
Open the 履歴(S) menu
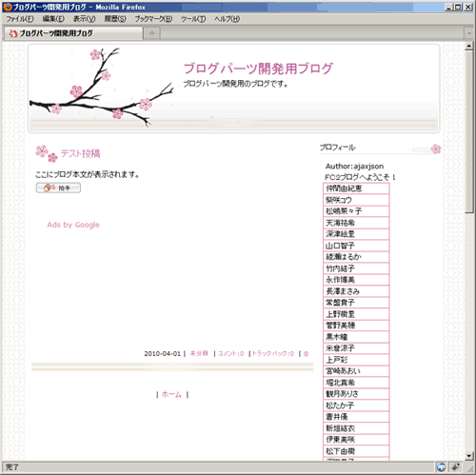[x=115, y=19]
